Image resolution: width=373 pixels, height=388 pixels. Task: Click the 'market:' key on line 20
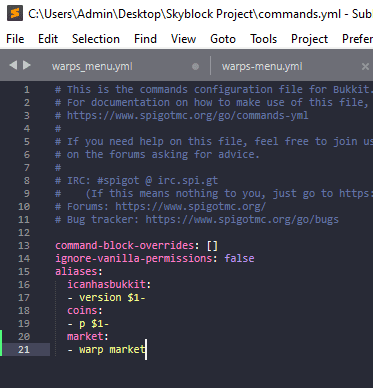tap(88, 336)
